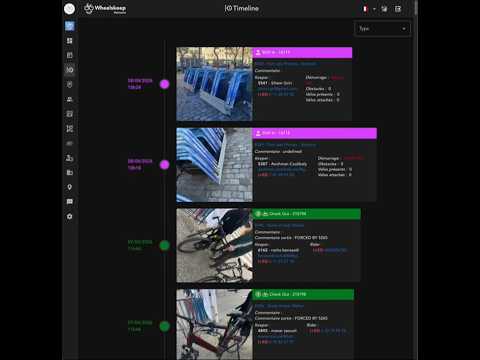
Task: Select the upper green timeline dot
Action: tap(164, 245)
